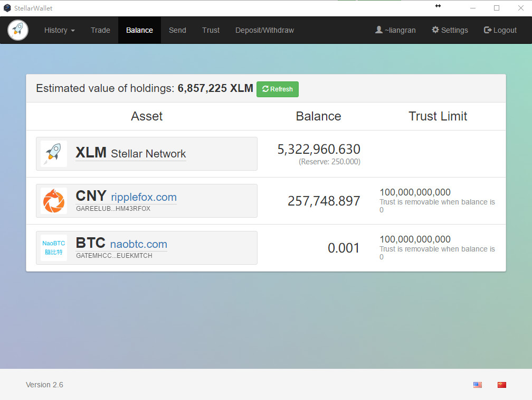Open the Trust tab
Image resolution: width=532 pixels, height=400 pixels.
click(x=211, y=30)
